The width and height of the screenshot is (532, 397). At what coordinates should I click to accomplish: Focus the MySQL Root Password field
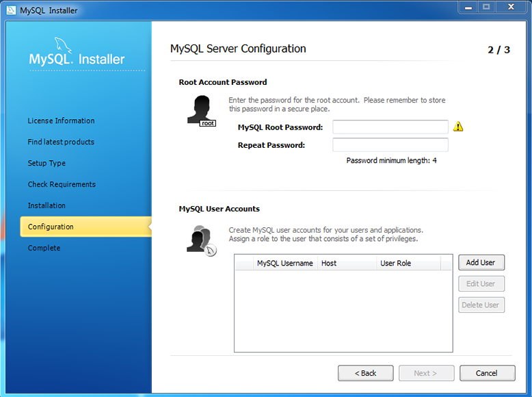390,127
